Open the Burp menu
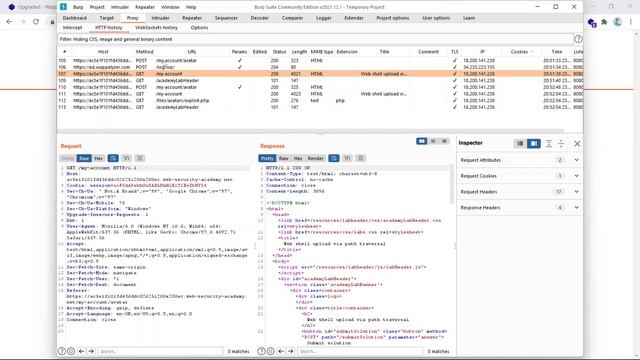The width and height of the screenshot is (640, 360). [78, 7]
